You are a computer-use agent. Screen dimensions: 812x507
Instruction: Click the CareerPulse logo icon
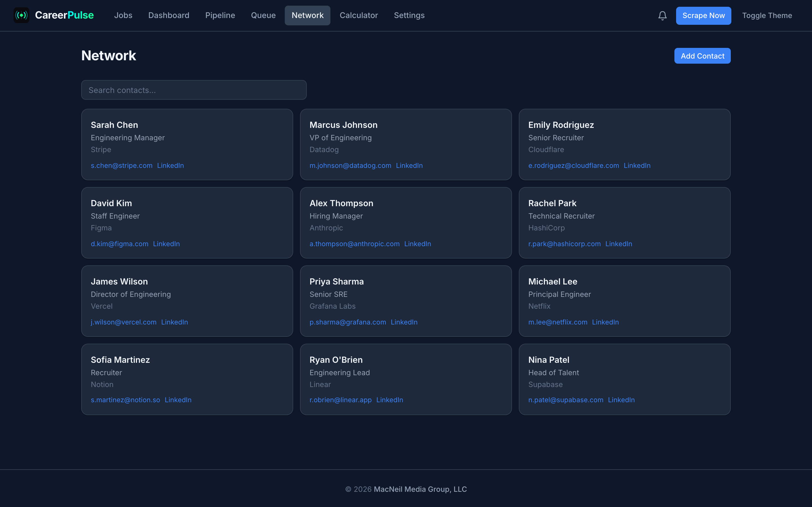pyautogui.click(x=21, y=15)
